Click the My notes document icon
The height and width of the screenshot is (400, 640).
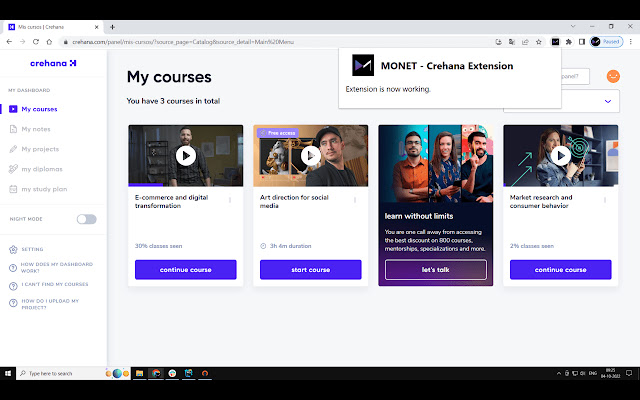13,129
